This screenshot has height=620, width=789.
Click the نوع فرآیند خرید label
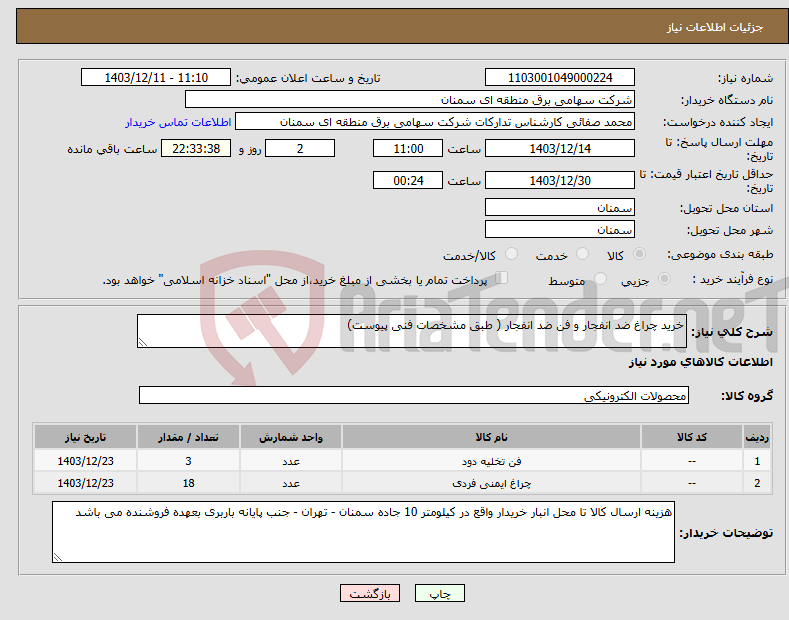click(x=732, y=279)
